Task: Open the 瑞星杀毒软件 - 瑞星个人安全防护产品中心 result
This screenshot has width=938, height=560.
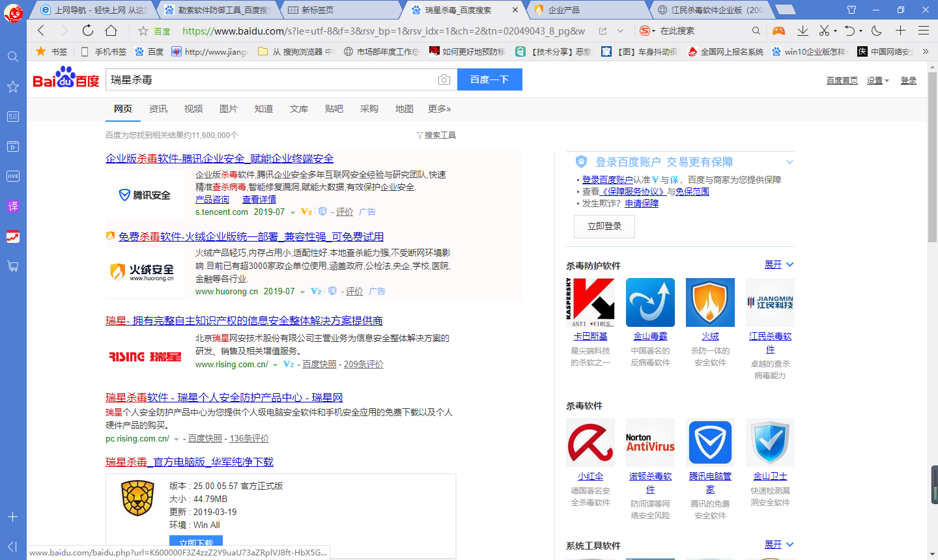Action: coord(224,397)
